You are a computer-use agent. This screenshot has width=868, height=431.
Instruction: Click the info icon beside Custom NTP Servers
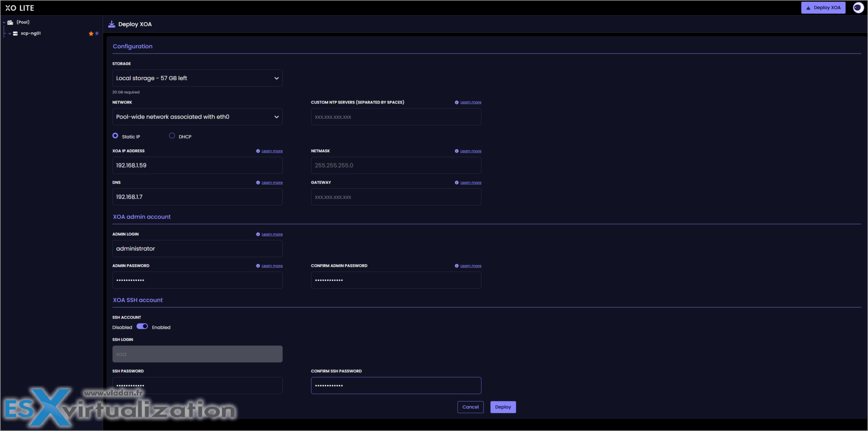456,102
